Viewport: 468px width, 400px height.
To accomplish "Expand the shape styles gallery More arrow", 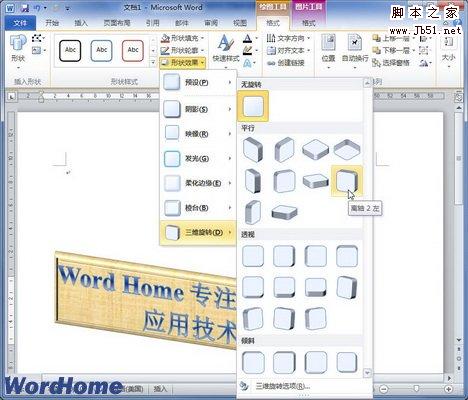I will click(x=153, y=62).
